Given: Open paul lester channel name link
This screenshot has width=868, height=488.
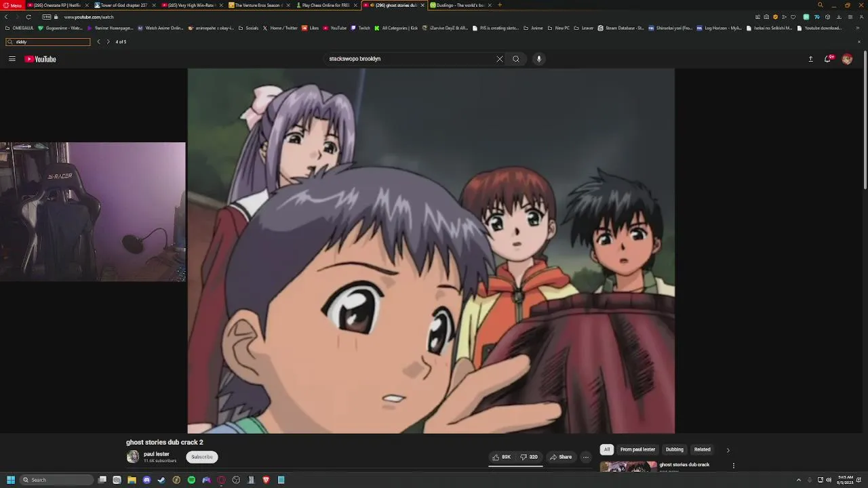Looking at the screenshot, I should [x=157, y=454].
